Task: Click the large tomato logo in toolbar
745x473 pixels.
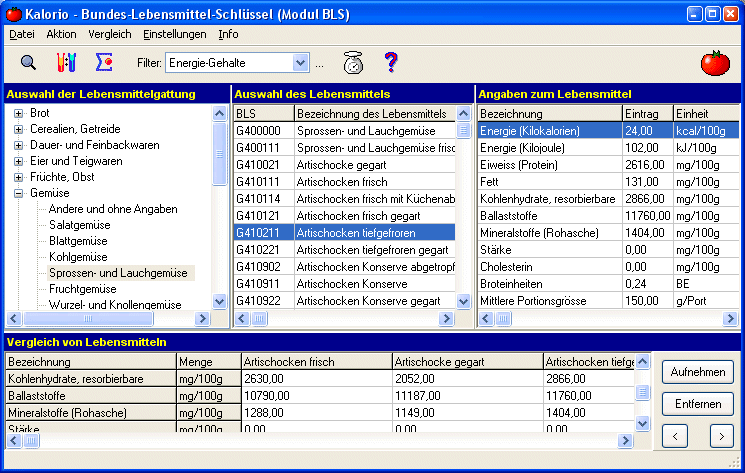Action: click(715, 63)
